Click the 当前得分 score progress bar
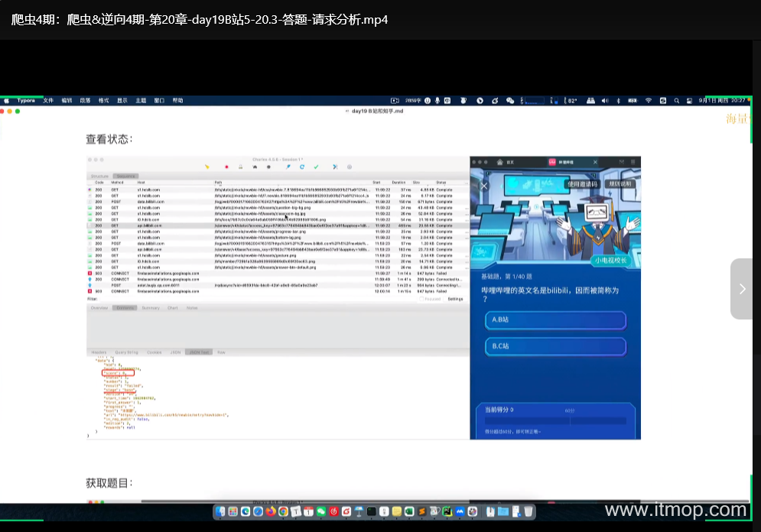This screenshot has height=532, width=761. (555, 420)
